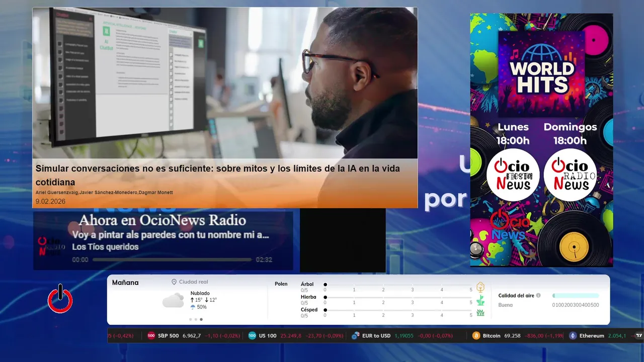Click the US 100 ticker badge icon
644x362 pixels.
pos(252,335)
